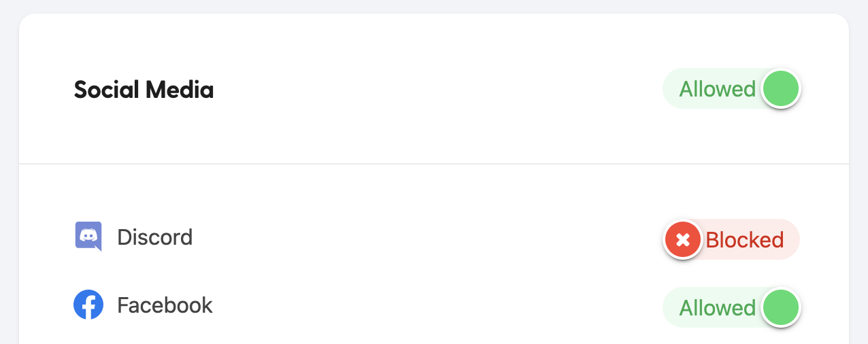Click the empty space in the Discord row

[x=422, y=237]
